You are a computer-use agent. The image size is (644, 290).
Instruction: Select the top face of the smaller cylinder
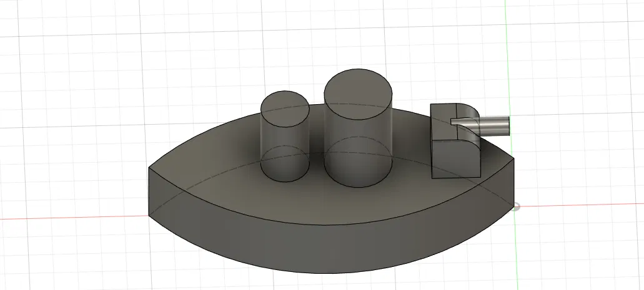click(x=285, y=109)
